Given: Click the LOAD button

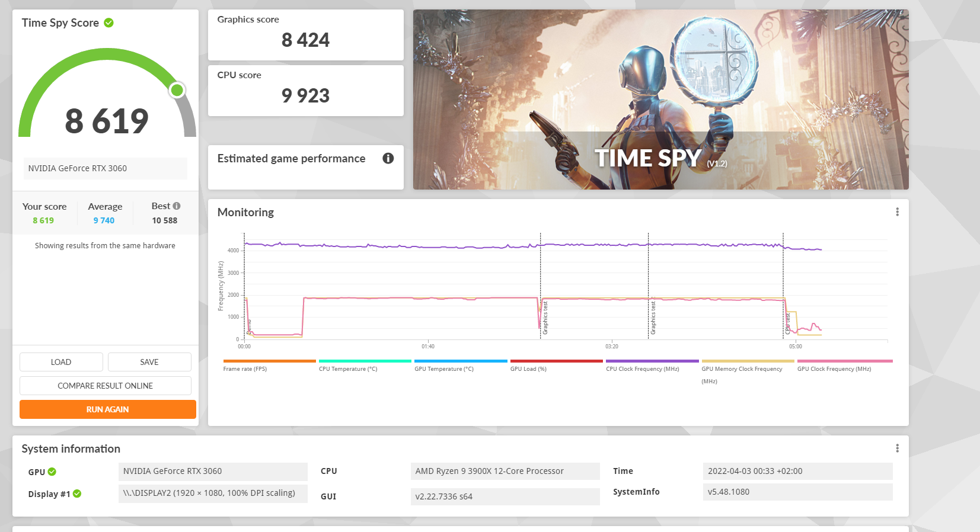Looking at the screenshot, I should [61, 362].
